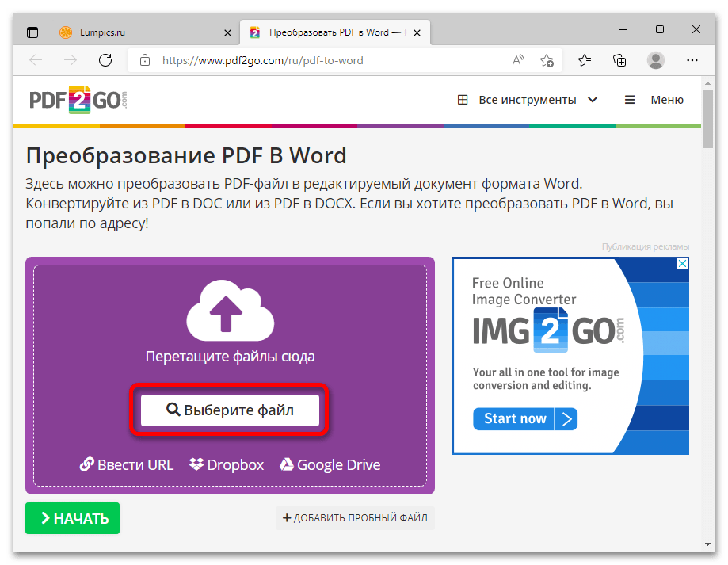
Task: Click the Read aloud icon
Action: coord(518,60)
